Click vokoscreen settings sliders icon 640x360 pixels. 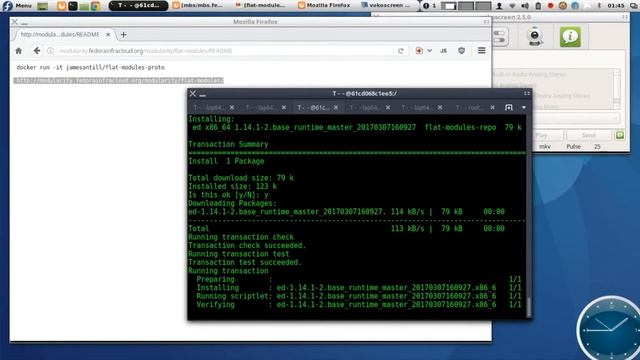(500, 37)
